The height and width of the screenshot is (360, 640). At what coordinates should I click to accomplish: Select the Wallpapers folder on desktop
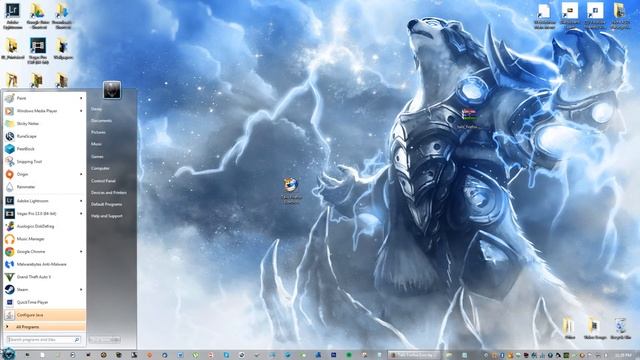[x=62, y=48]
